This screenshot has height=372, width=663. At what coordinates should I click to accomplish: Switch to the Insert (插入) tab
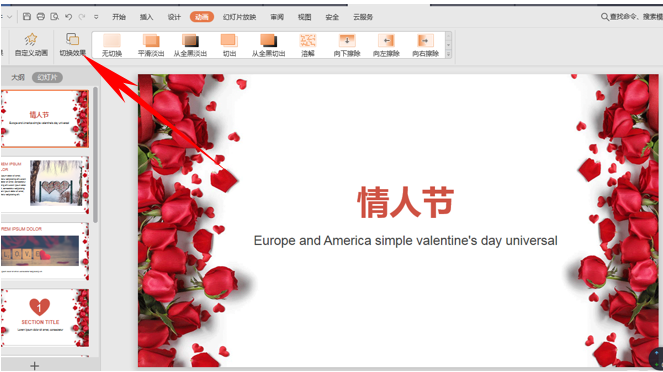[x=146, y=17]
